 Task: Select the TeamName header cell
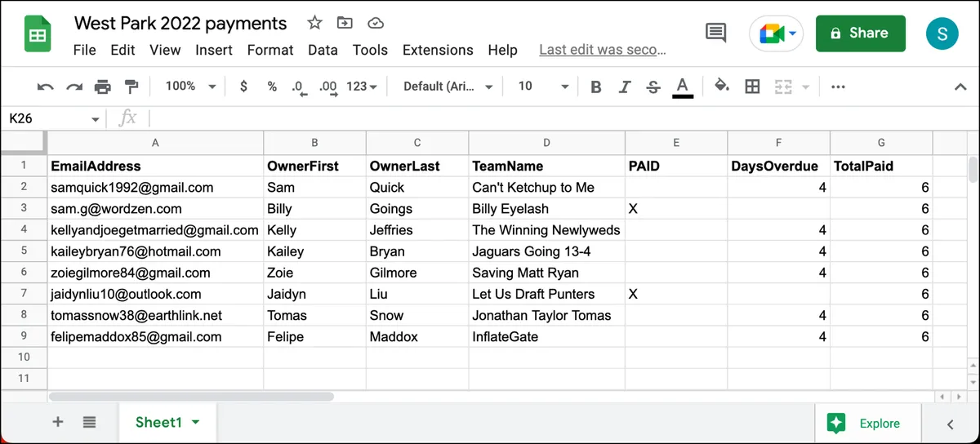point(546,166)
